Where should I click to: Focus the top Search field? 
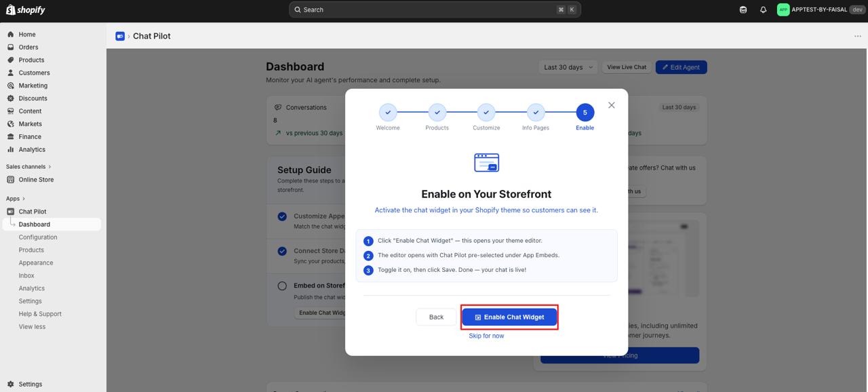(435, 9)
